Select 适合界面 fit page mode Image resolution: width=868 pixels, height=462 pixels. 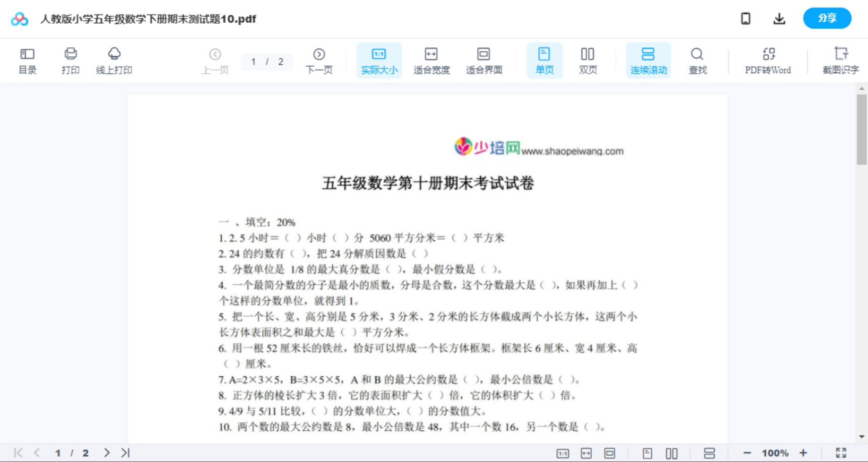tap(483, 60)
